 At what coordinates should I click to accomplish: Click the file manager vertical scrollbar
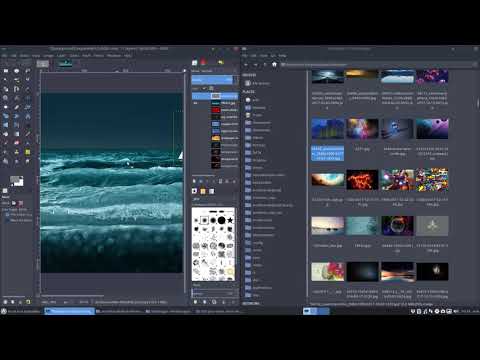477,103
